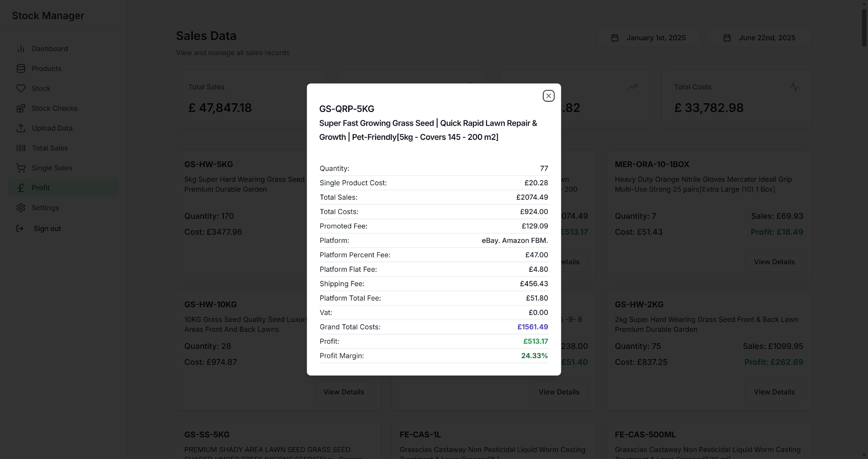Click the Promoted Fee £129.09
The width and height of the screenshot is (868, 459).
[535, 226]
